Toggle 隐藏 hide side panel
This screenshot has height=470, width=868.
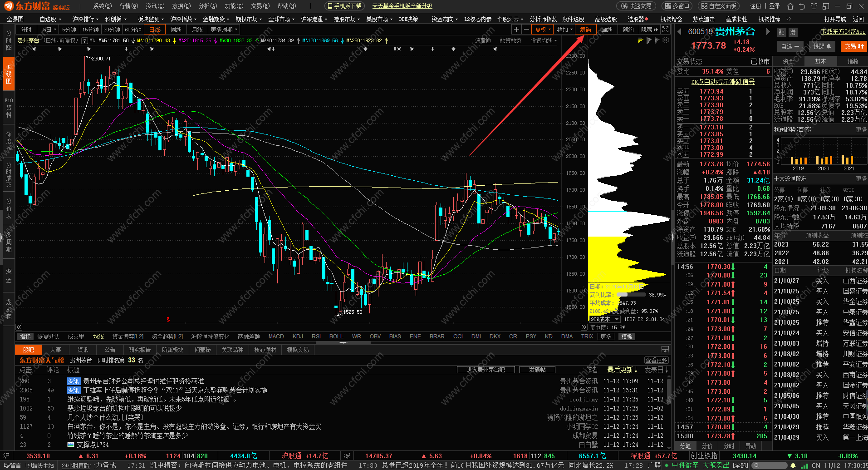(649, 30)
